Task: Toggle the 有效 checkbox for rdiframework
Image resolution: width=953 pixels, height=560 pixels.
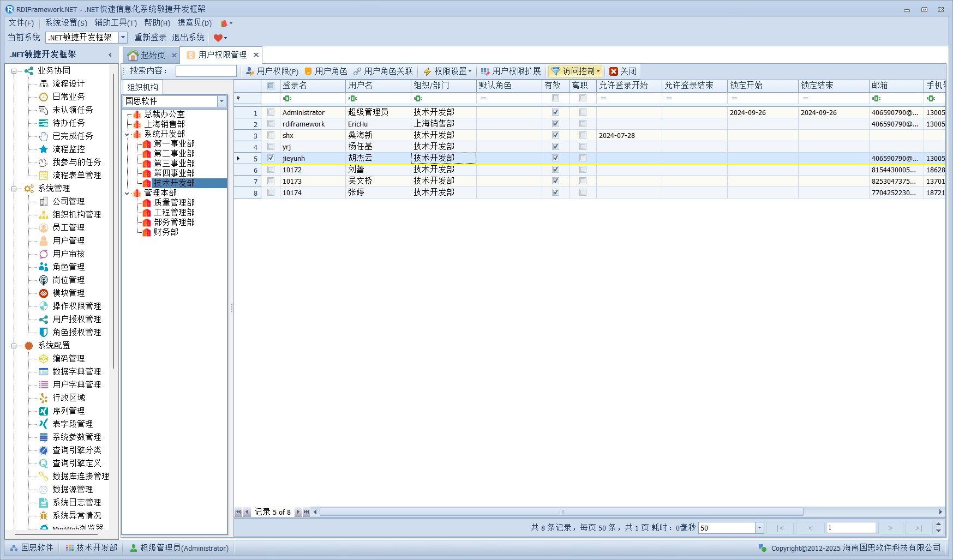Action: click(x=555, y=124)
